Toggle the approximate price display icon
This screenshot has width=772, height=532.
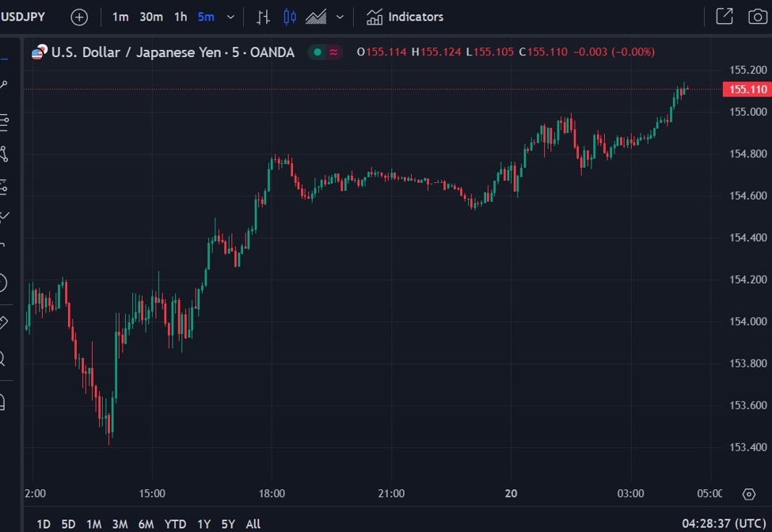(x=333, y=51)
